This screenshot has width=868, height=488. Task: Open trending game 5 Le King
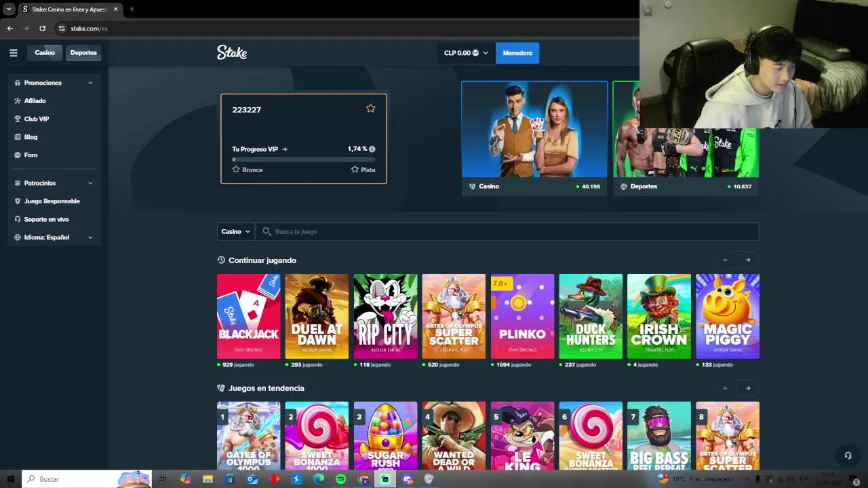522,436
